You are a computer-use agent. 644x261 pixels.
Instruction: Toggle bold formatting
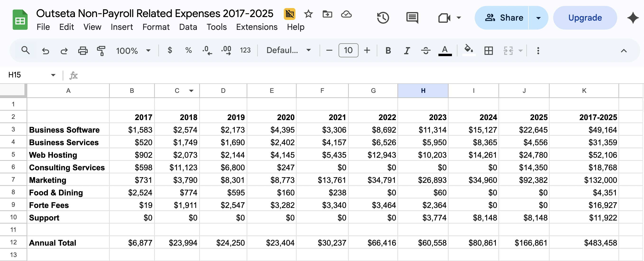pos(388,51)
